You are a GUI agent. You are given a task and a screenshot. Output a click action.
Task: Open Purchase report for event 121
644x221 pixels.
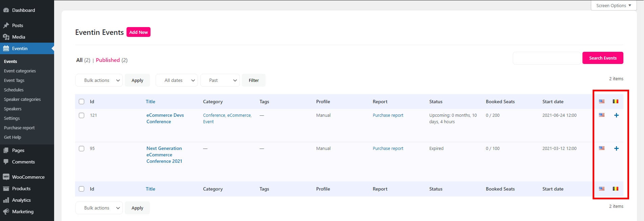388,115
